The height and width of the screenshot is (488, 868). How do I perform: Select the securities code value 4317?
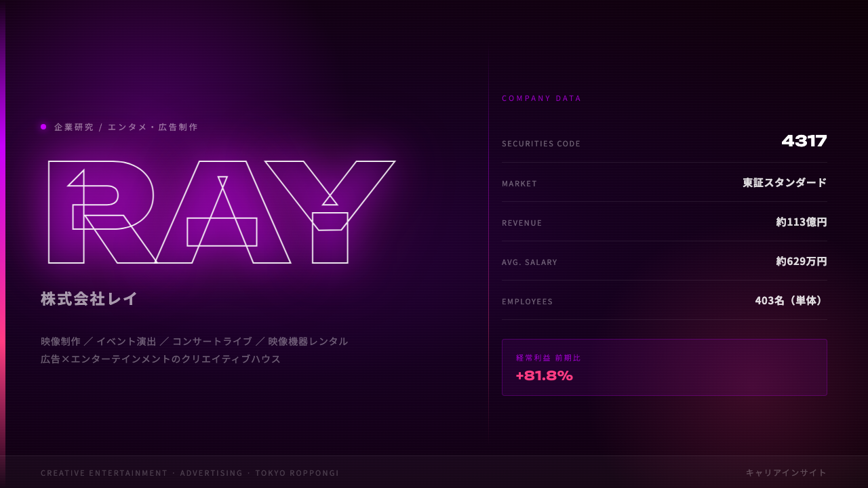(x=804, y=142)
